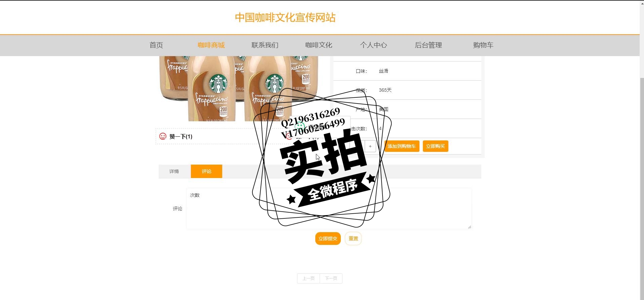Click the 丝滑 flavor value

(x=384, y=71)
